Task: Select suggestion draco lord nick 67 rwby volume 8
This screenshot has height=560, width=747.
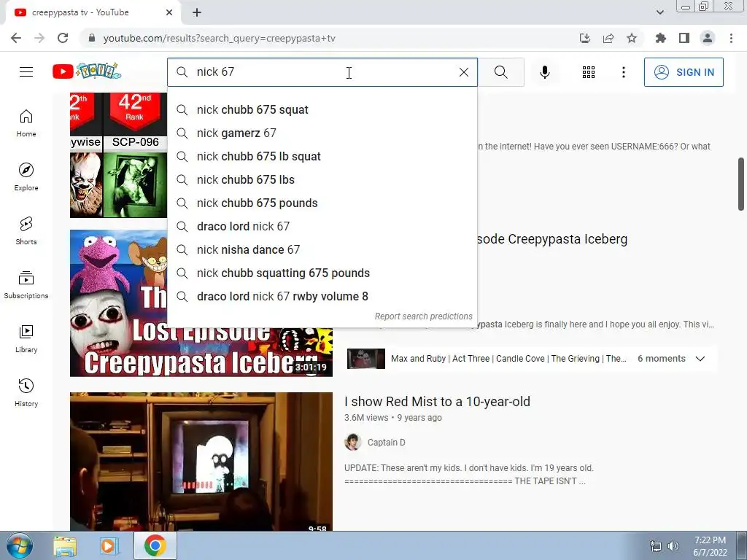Action: (x=322, y=296)
